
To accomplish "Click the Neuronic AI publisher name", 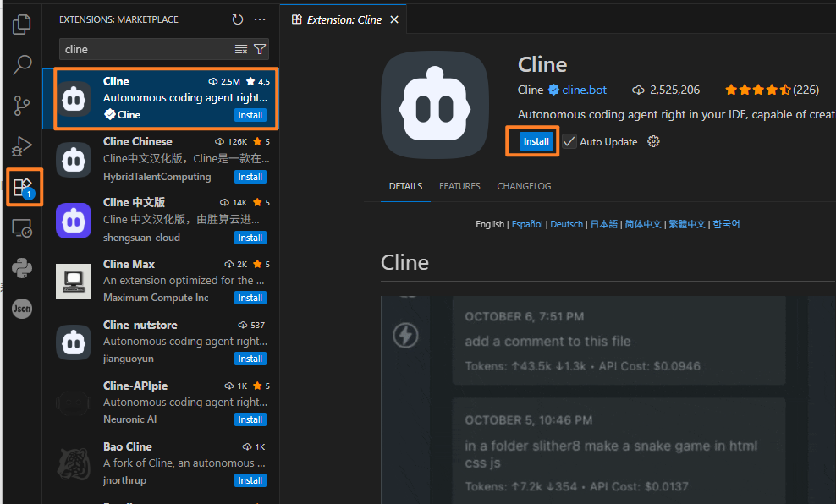I will [130, 419].
